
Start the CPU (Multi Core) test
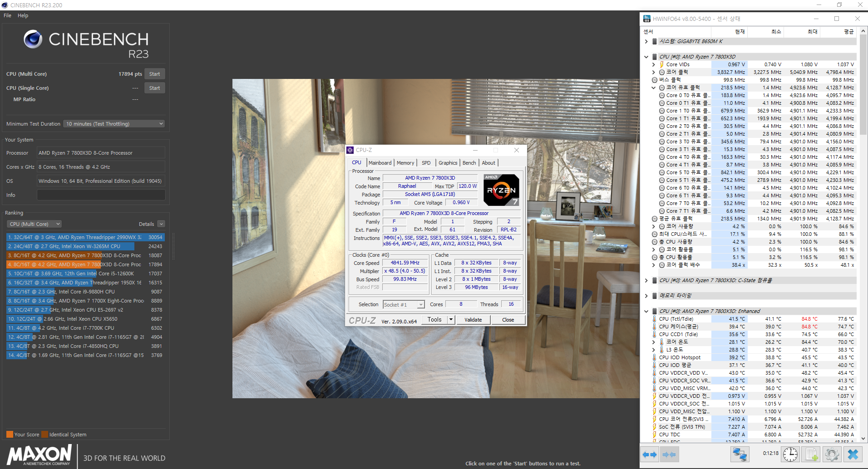click(x=154, y=74)
